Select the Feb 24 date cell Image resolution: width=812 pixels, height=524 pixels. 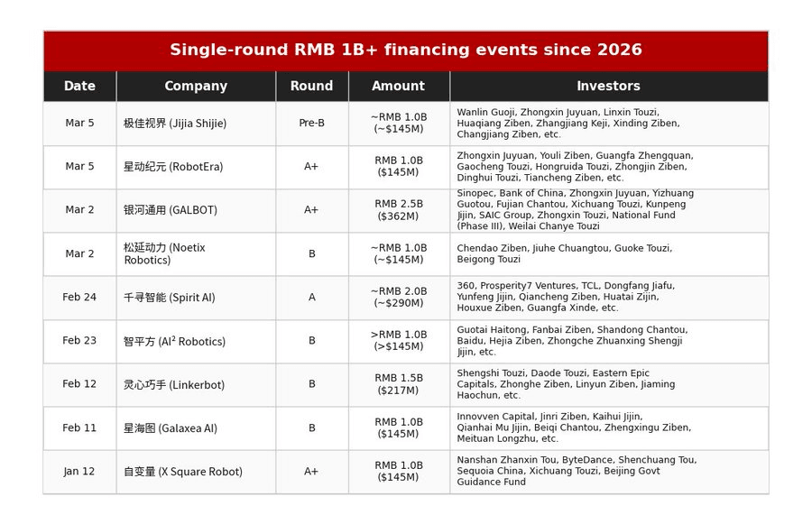tap(79, 298)
